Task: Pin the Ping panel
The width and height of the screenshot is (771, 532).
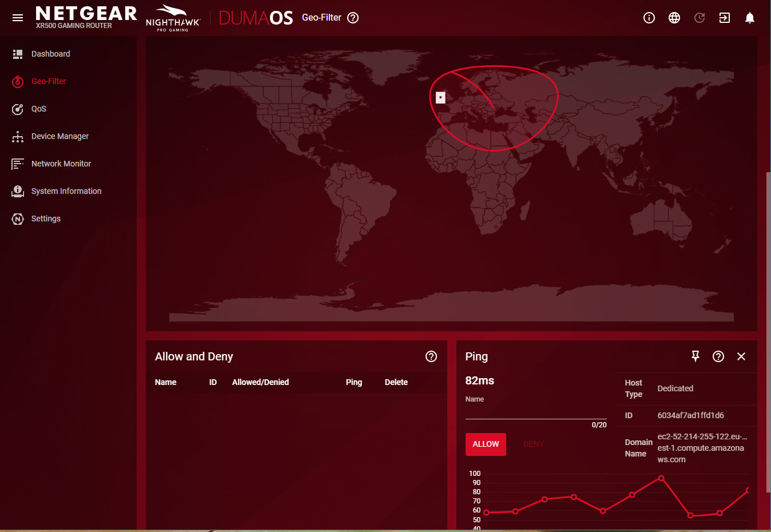Action: (696, 356)
